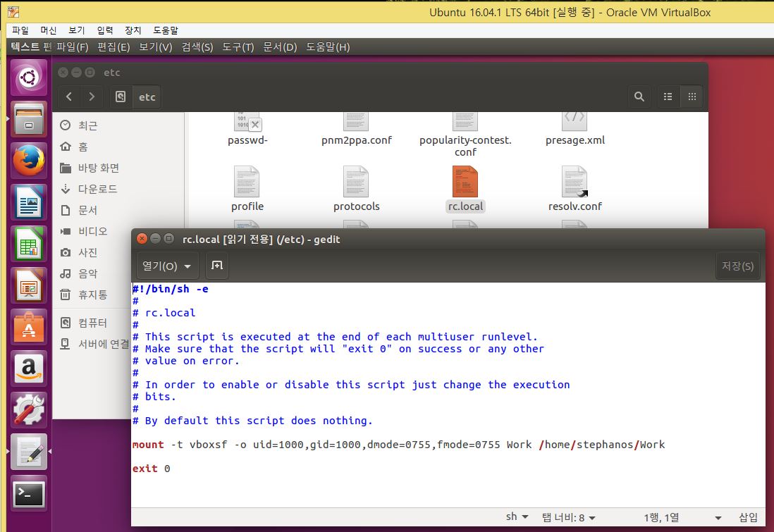Open the sh language selector dropdown
This screenshot has width=774, height=532.
[x=517, y=517]
